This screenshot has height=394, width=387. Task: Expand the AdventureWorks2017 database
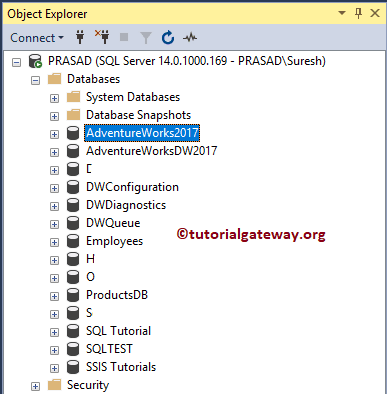[54, 134]
